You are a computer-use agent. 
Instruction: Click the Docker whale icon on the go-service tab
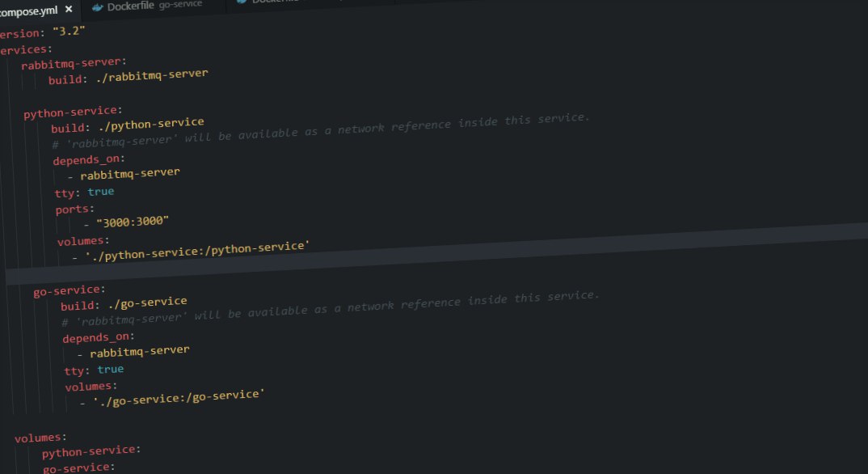pyautogui.click(x=98, y=7)
